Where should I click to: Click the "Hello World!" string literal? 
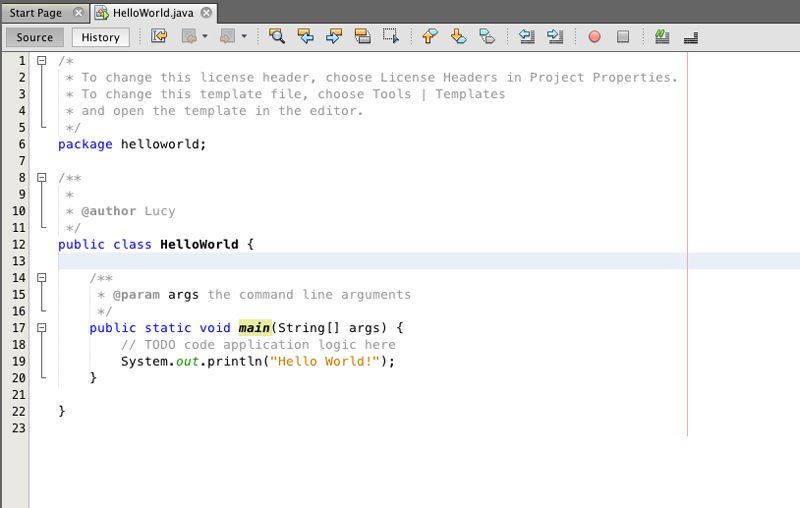click(x=325, y=362)
